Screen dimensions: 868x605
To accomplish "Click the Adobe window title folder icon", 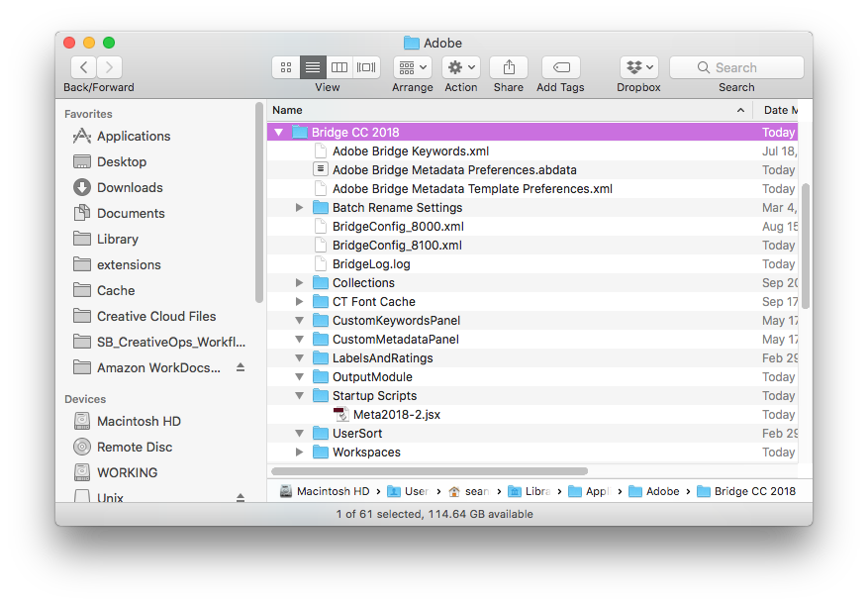I will coord(412,43).
